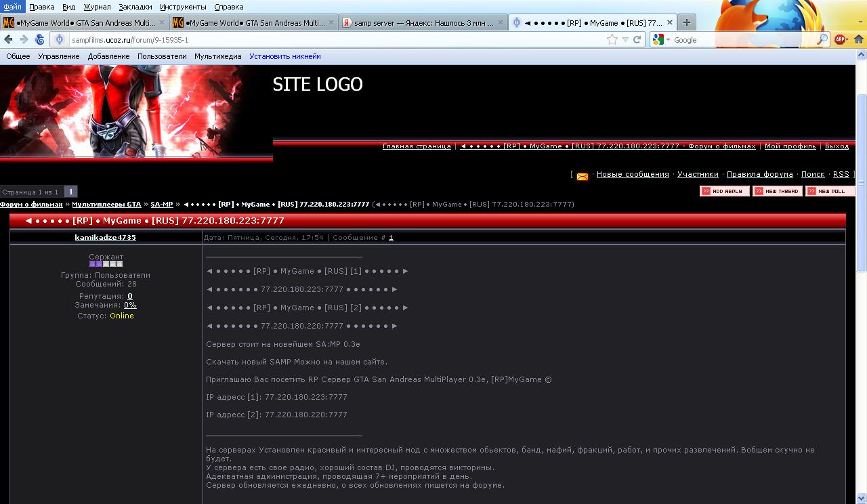Click the New Thread button
Image resolution: width=867 pixels, height=504 pixels.
pos(778,192)
